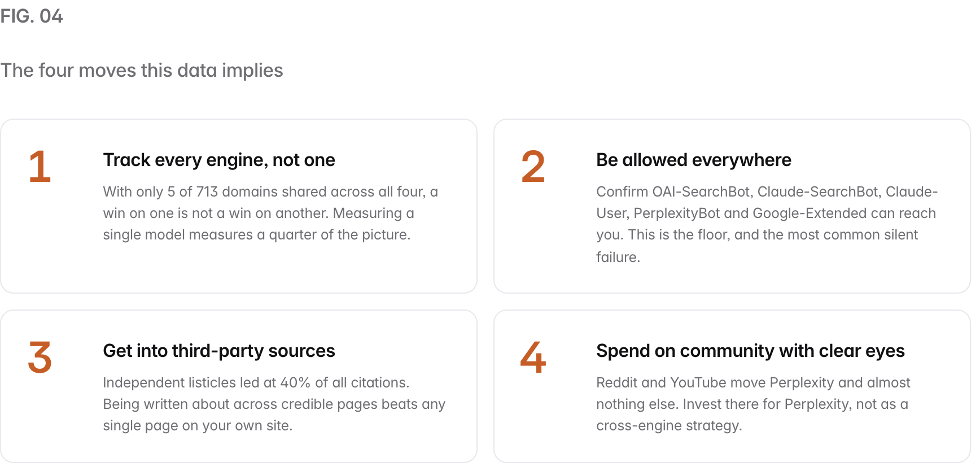
Task: Click the 'Reddit and YouTube move Perplexity' text
Action: (753, 383)
